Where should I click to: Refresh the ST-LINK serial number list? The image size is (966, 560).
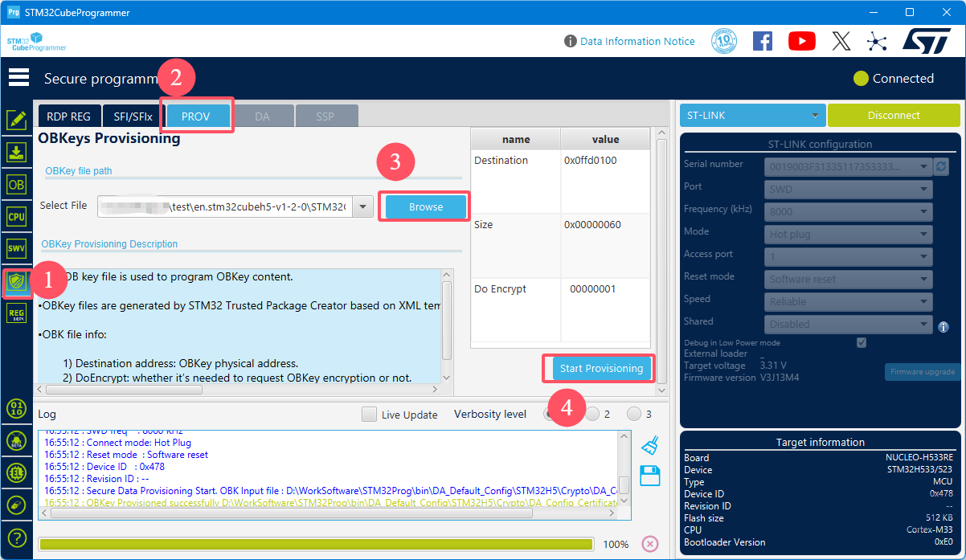941,166
